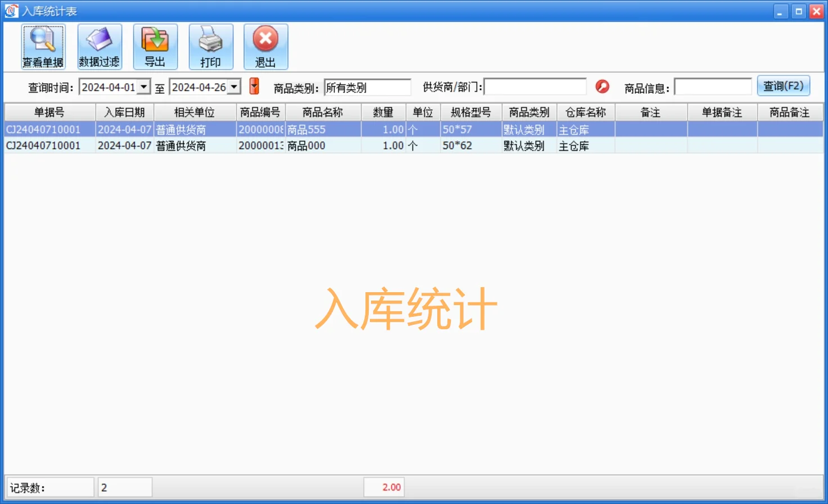Select the row containing 商品000

[x=323, y=146]
